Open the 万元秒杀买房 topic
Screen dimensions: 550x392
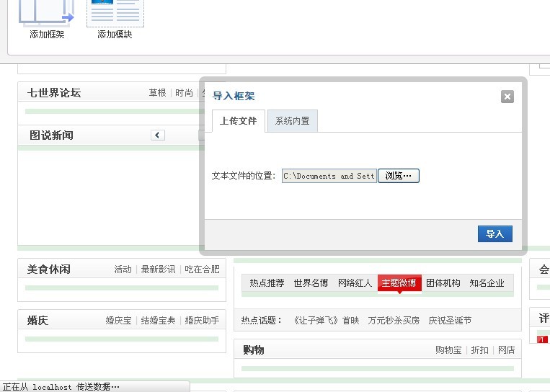[x=394, y=321]
